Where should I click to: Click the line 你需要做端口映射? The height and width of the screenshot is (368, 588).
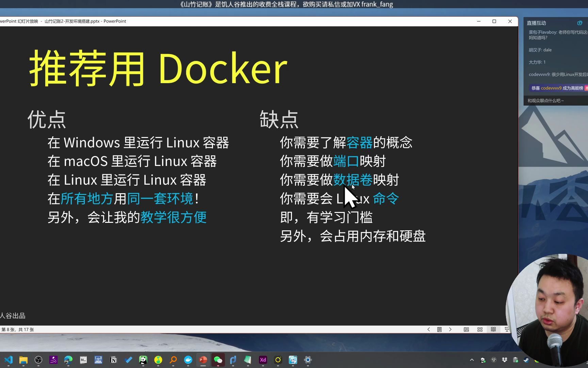tap(333, 161)
